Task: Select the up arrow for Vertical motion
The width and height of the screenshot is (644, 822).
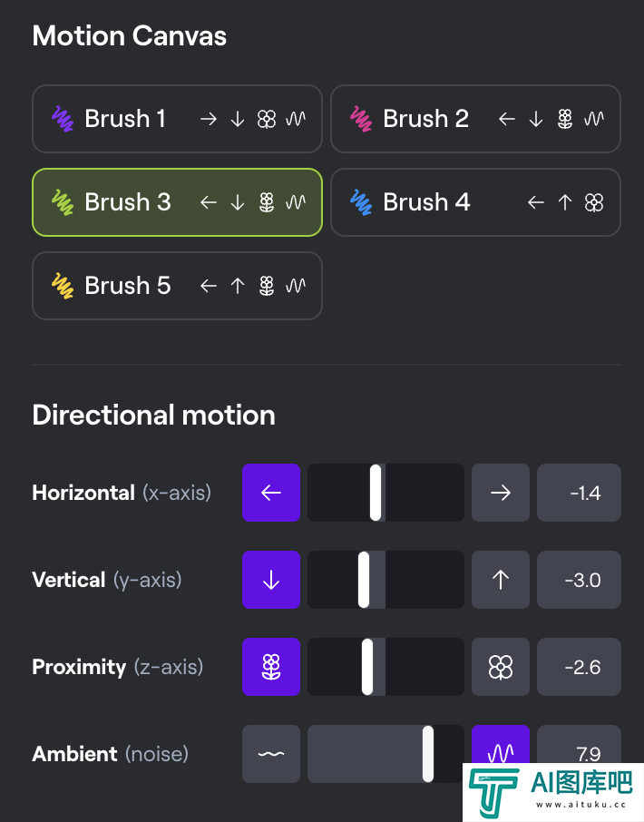Action: 501,579
